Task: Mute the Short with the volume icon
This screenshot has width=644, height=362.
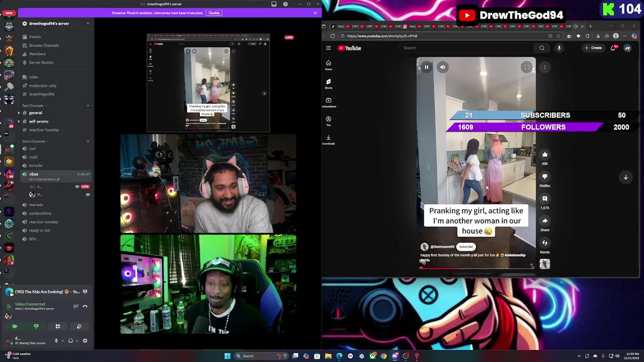Action: point(442,67)
